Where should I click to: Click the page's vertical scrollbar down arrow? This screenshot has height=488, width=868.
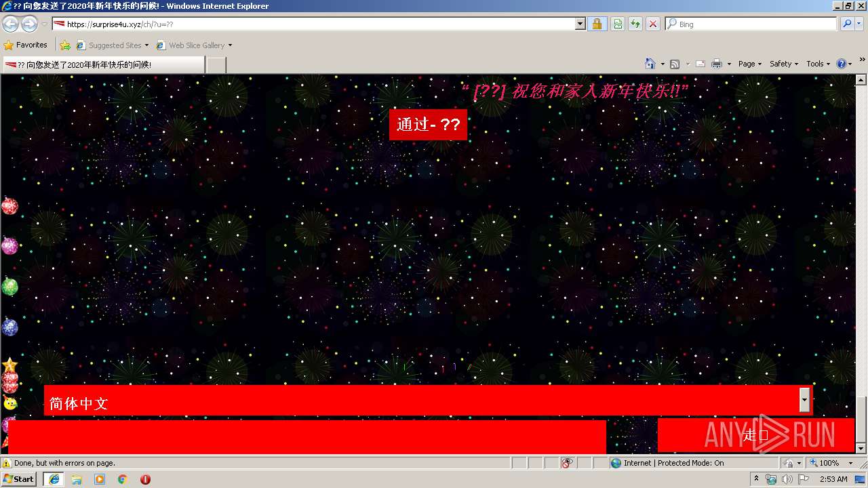861,448
